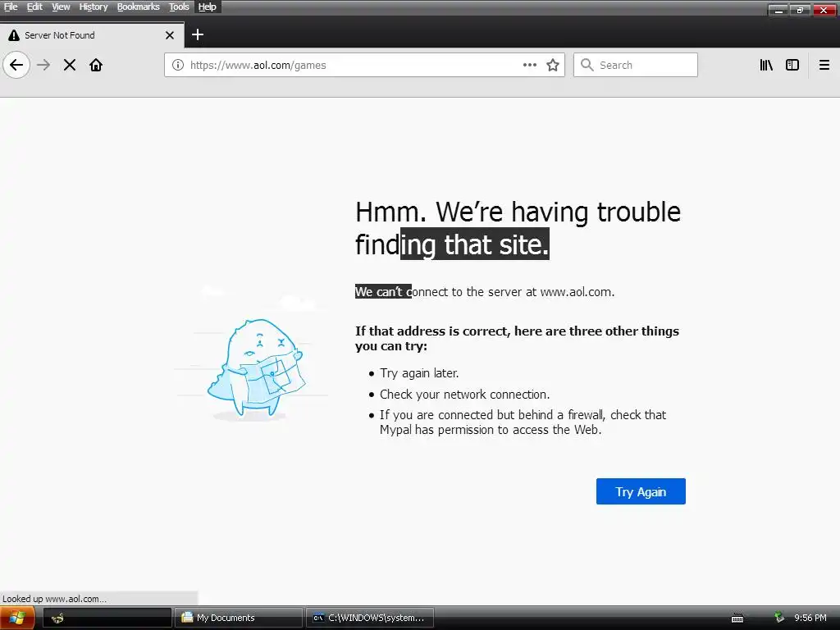Bookmark this page with the star
Viewport: 840px width, 630px height.
click(x=553, y=66)
